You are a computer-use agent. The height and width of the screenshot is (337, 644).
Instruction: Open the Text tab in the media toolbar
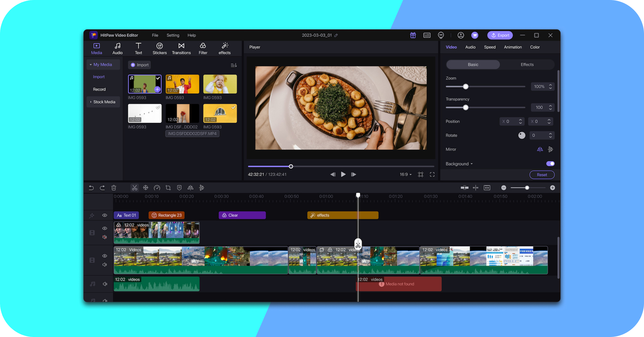(138, 49)
